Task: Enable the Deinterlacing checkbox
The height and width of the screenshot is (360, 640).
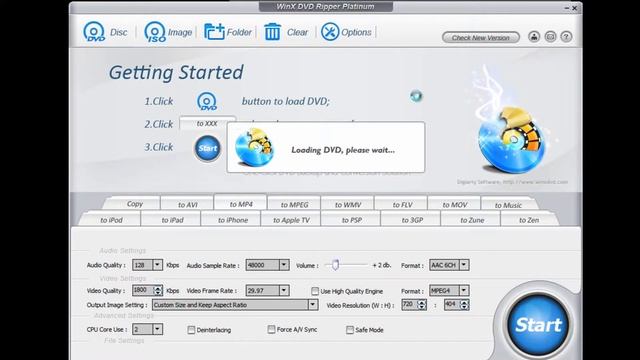Action: coord(191,330)
